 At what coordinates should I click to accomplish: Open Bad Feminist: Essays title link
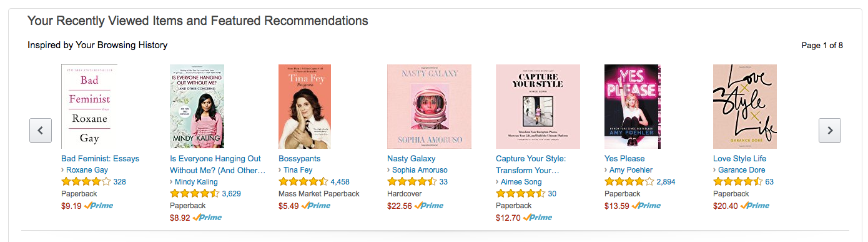(100, 159)
